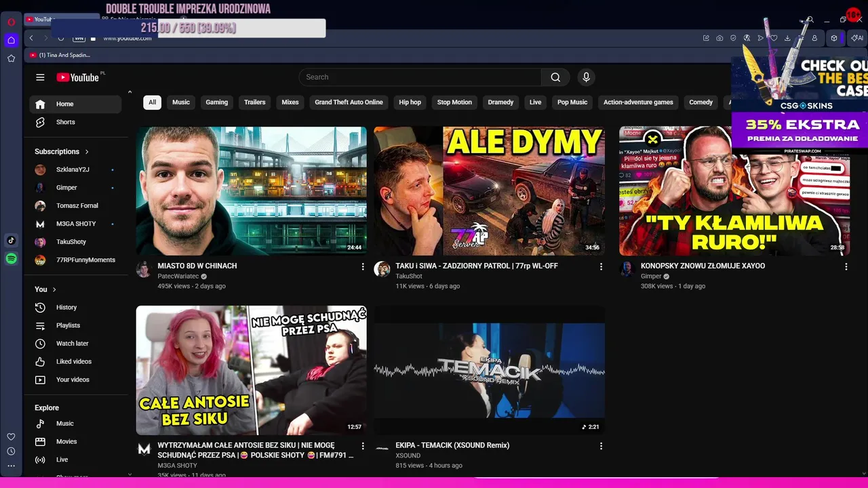Open the browser profile icon
The width and height of the screenshot is (868, 488).
point(814,38)
